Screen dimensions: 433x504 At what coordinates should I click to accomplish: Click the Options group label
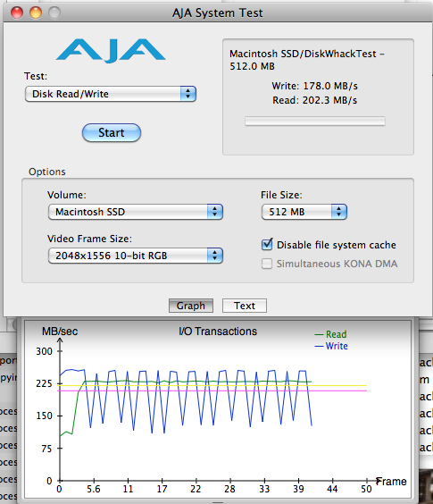pos(47,172)
